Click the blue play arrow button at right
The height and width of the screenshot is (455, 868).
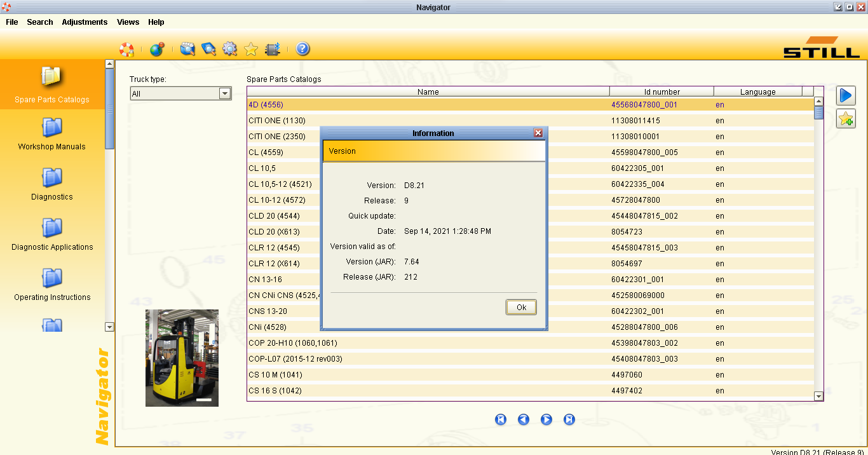(846, 95)
